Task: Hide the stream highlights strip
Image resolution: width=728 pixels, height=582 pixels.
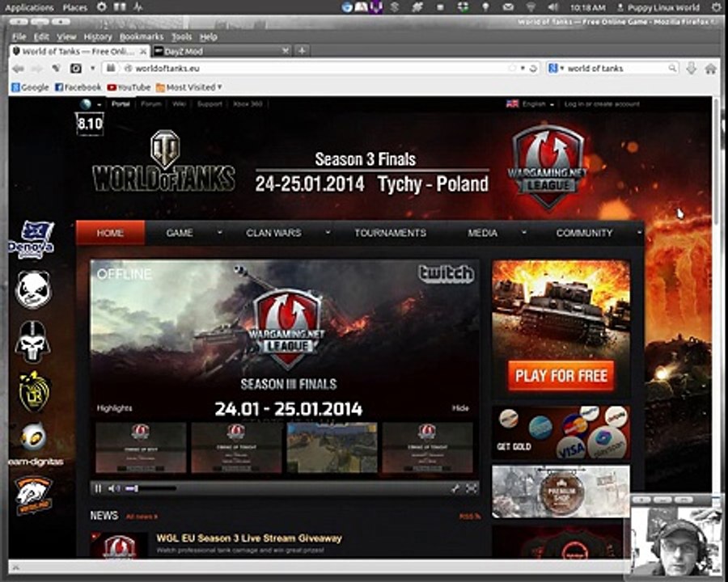Action: click(x=460, y=408)
